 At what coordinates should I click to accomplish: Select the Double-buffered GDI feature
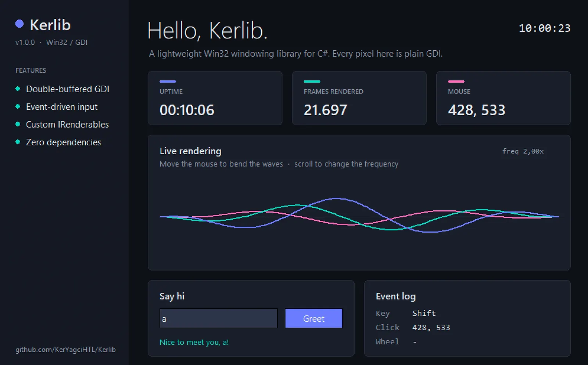[x=68, y=89]
